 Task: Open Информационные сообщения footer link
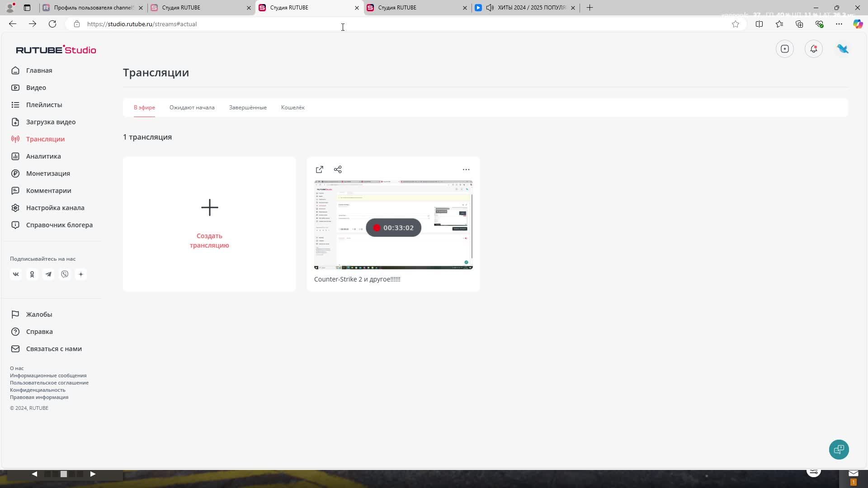[48, 375]
